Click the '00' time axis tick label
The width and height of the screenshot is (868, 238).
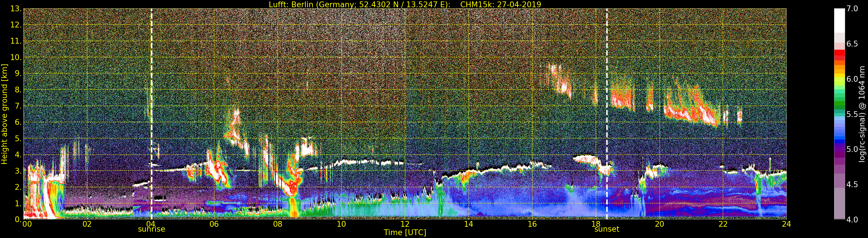click(27, 224)
